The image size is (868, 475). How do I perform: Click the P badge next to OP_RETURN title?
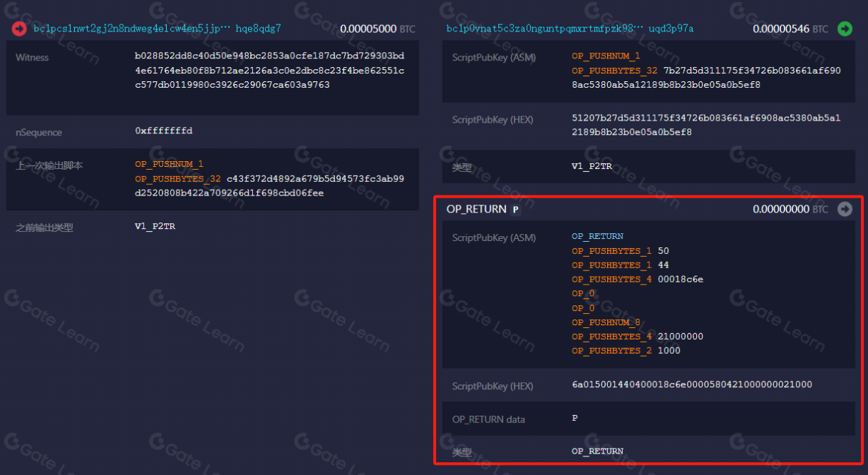tap(515, 210)
